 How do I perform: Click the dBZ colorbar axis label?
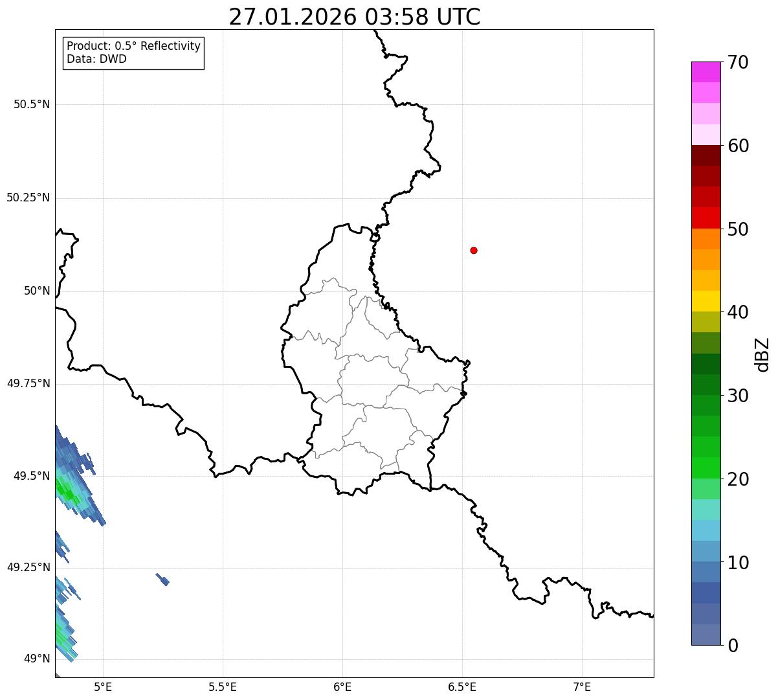[x=762, y=354]
